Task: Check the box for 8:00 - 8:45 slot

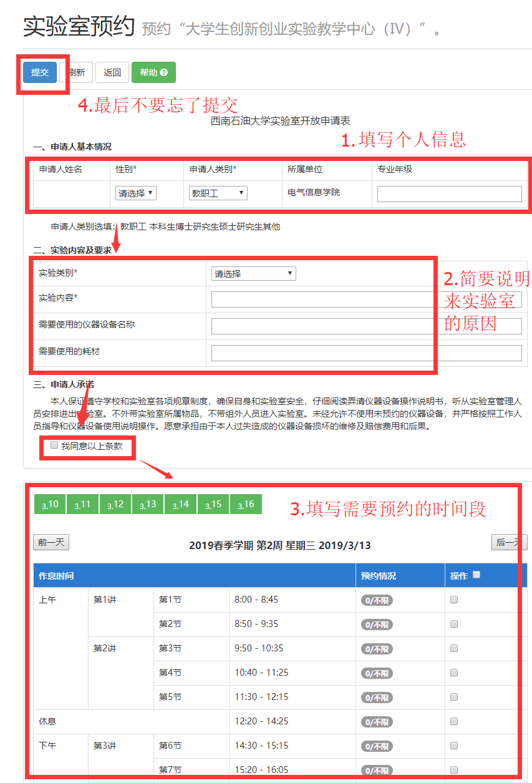Action: 454,600
